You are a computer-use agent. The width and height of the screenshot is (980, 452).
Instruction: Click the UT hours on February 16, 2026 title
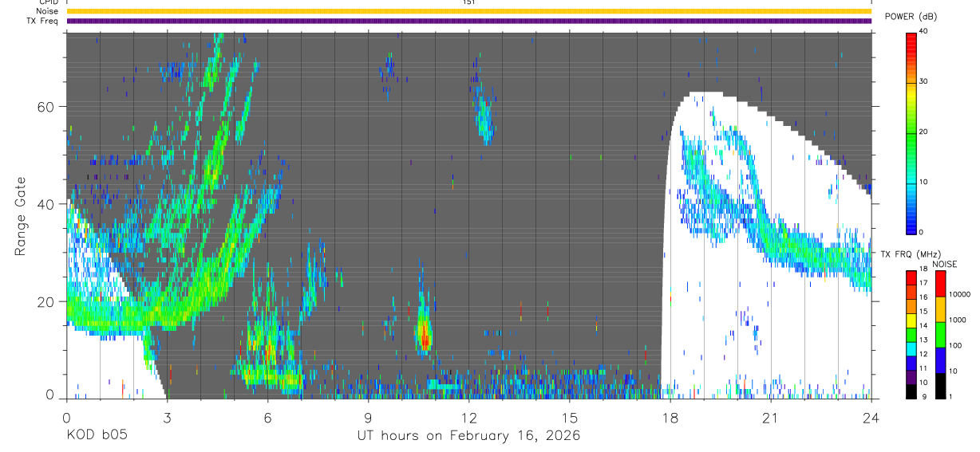(468, 436)
